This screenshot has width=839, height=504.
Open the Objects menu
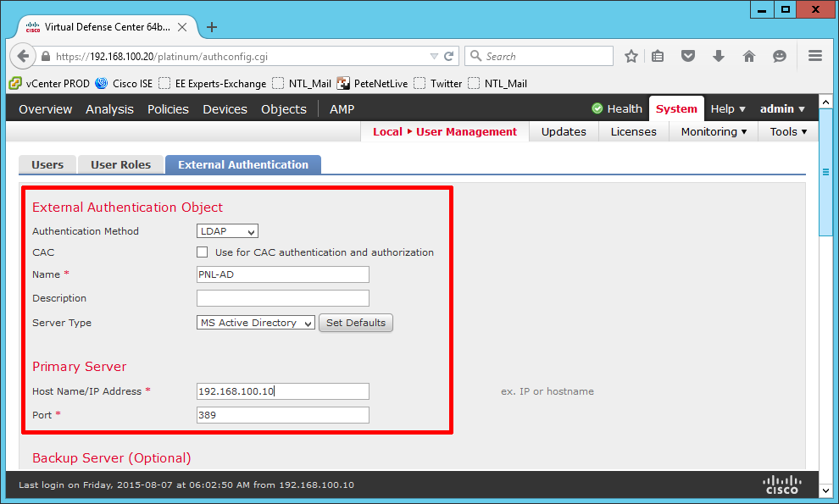tap(284, 109)
